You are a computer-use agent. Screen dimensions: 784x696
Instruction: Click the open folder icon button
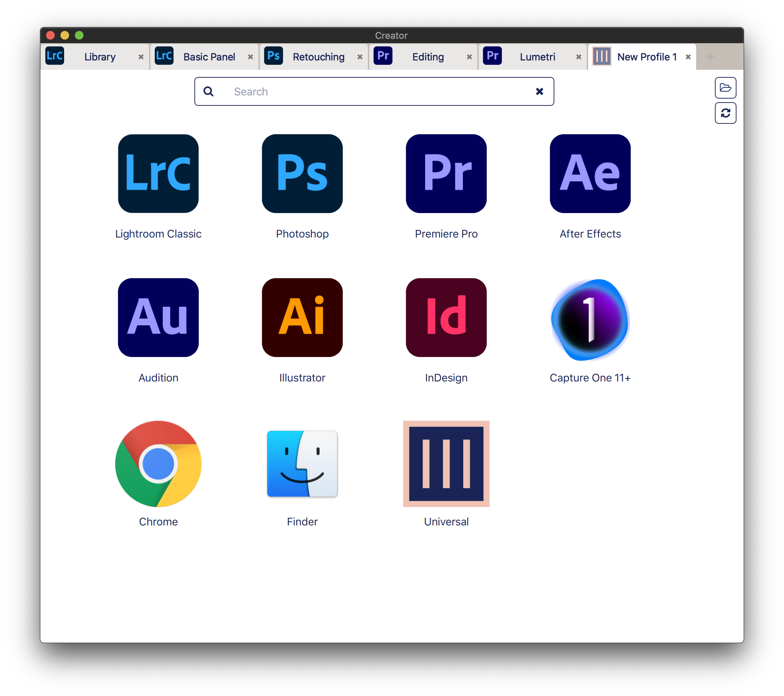click(725, 88)
